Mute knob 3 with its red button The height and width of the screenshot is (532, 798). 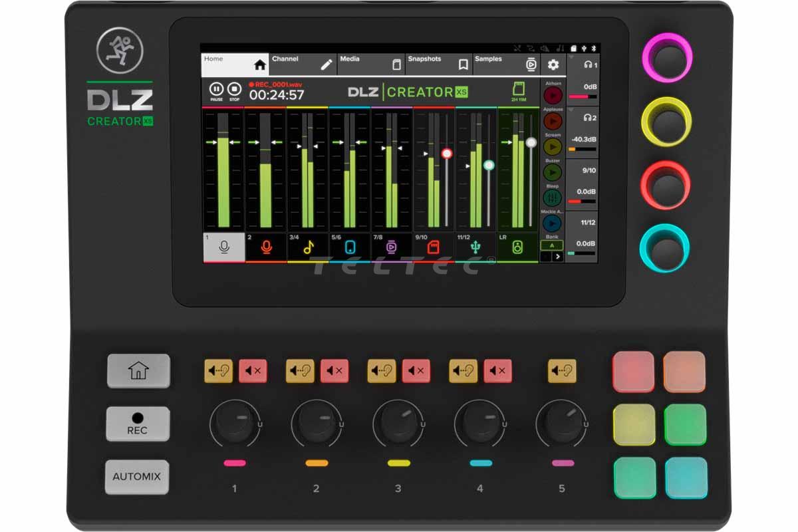point(416,371)
